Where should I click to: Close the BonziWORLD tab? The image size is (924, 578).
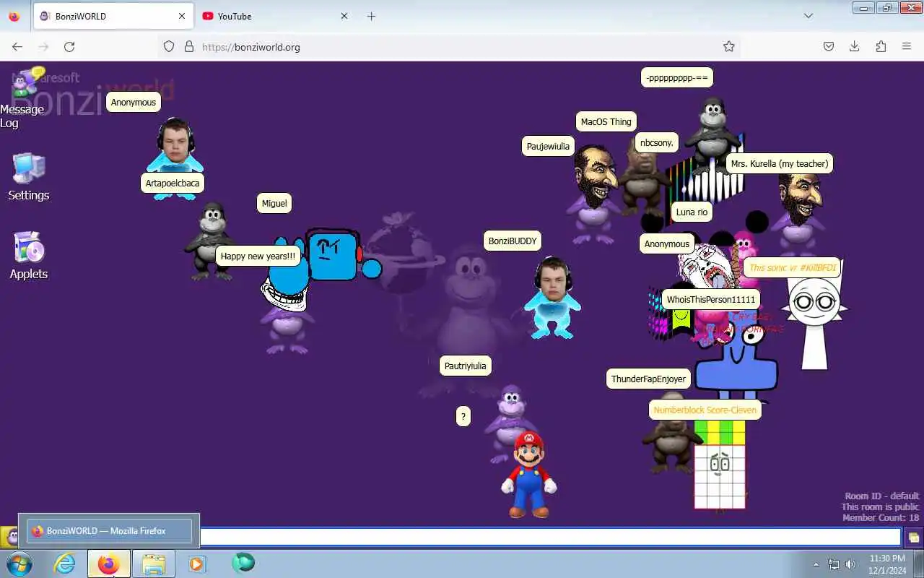point(182,16)
